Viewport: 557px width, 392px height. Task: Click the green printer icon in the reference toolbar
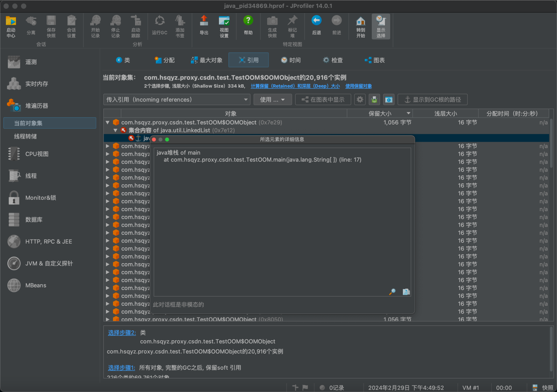374,100
